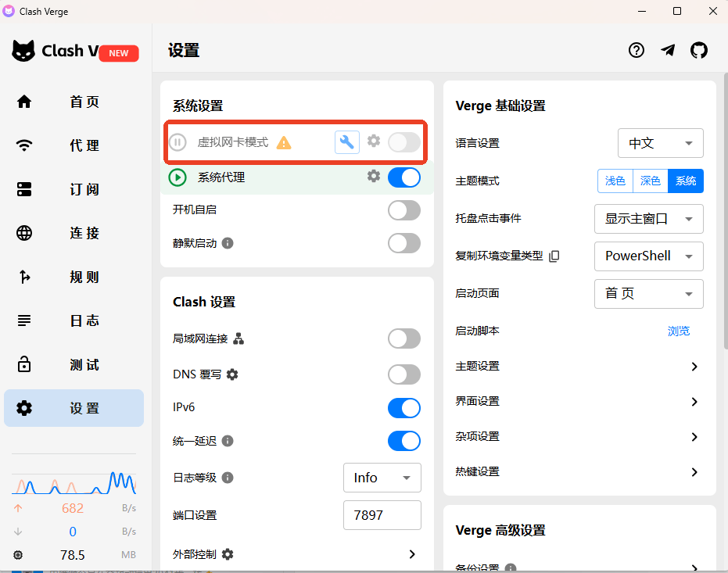728x573 pixels.
Task: Select the 深色 theme mode button
Action: pos(650,181)
